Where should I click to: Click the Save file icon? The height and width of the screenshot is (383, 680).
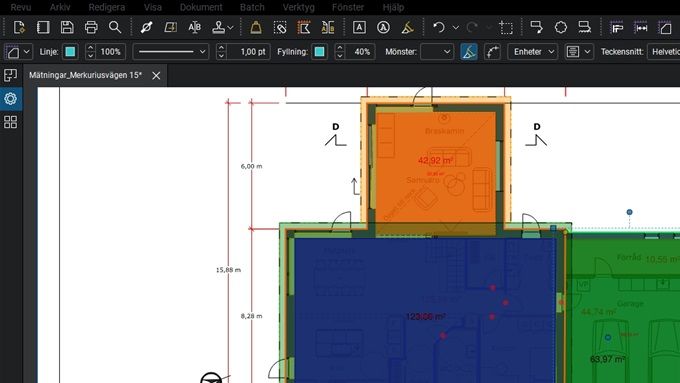67,27
